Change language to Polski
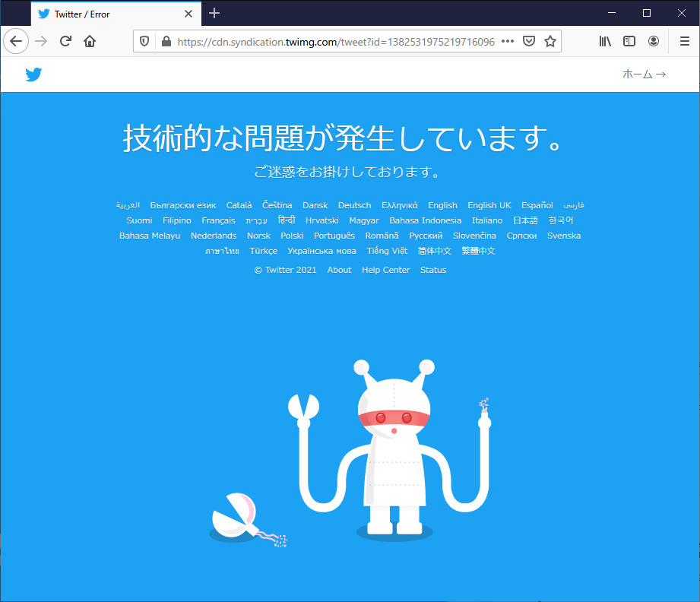 tap(292, 236)
